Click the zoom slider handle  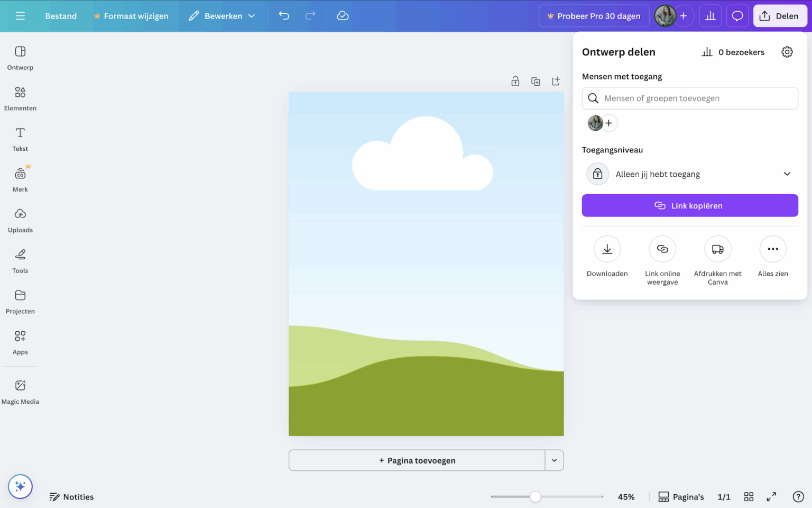[x=535, y=496]
